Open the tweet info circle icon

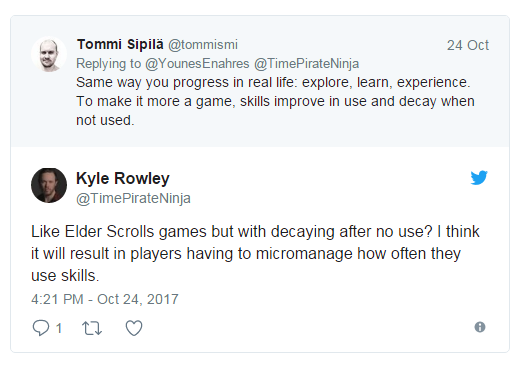click(480, 327)
